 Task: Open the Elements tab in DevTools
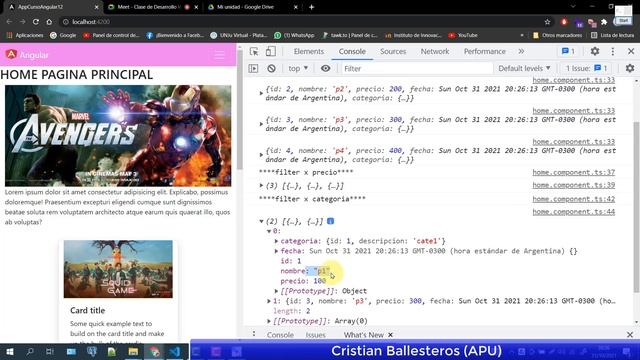309,51
